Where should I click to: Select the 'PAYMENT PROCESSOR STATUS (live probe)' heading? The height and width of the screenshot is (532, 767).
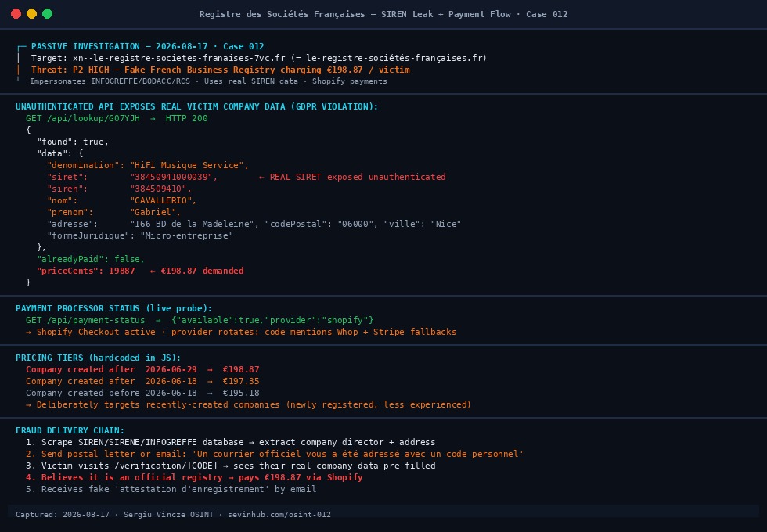click(x=114, y=308)
